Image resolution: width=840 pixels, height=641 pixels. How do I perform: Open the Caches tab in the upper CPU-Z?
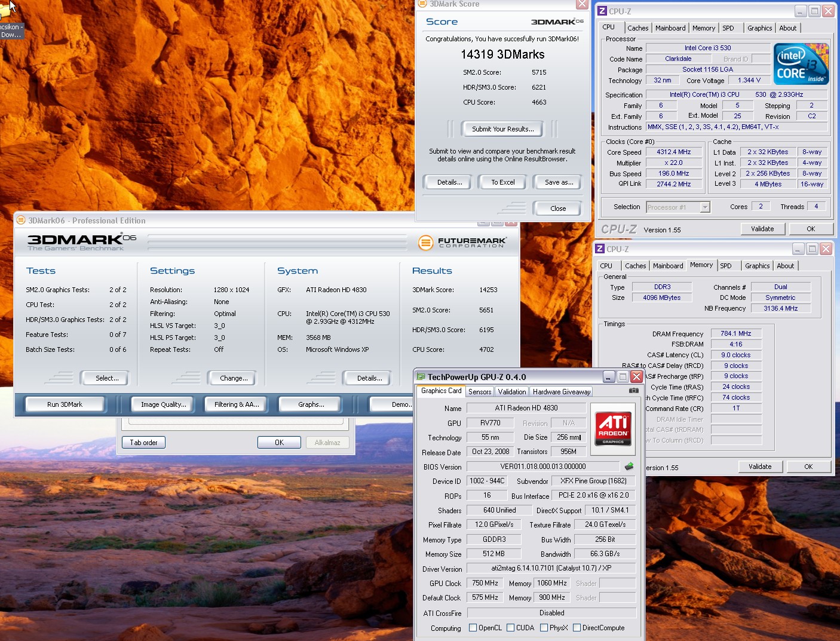coord(637,28)
